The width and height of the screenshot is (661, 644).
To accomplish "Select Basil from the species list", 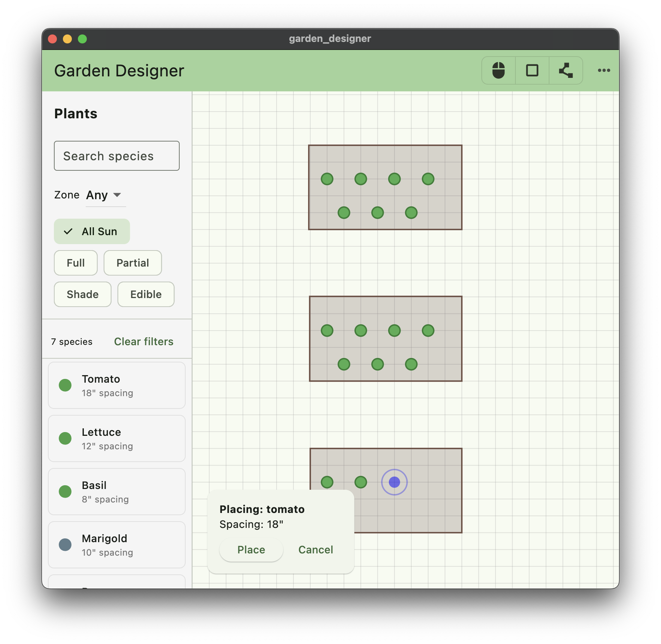I will tap(116, 491).
